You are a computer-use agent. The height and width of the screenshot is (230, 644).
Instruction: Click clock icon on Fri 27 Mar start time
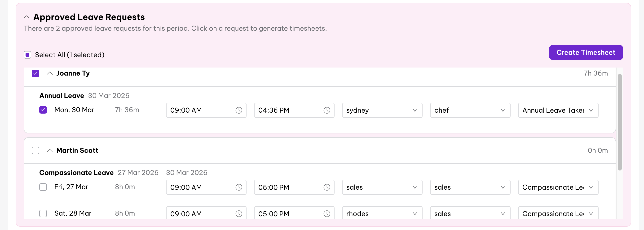[239, 187]
